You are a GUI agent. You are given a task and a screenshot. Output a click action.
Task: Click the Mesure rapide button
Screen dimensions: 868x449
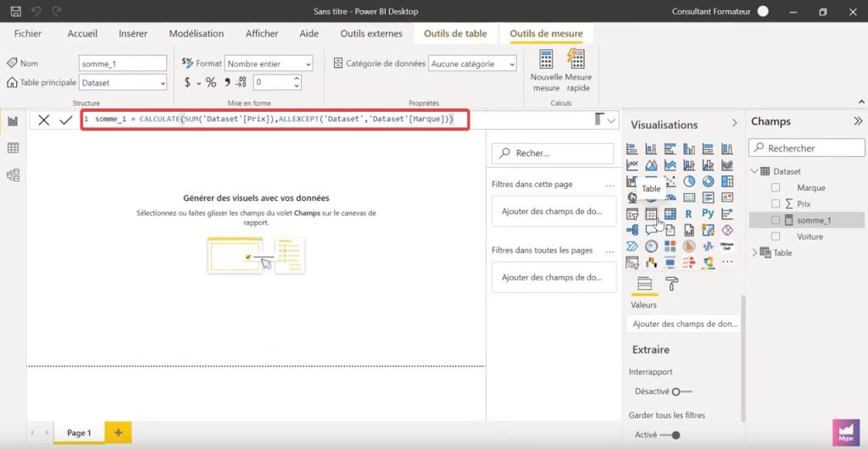click(578, 71)
